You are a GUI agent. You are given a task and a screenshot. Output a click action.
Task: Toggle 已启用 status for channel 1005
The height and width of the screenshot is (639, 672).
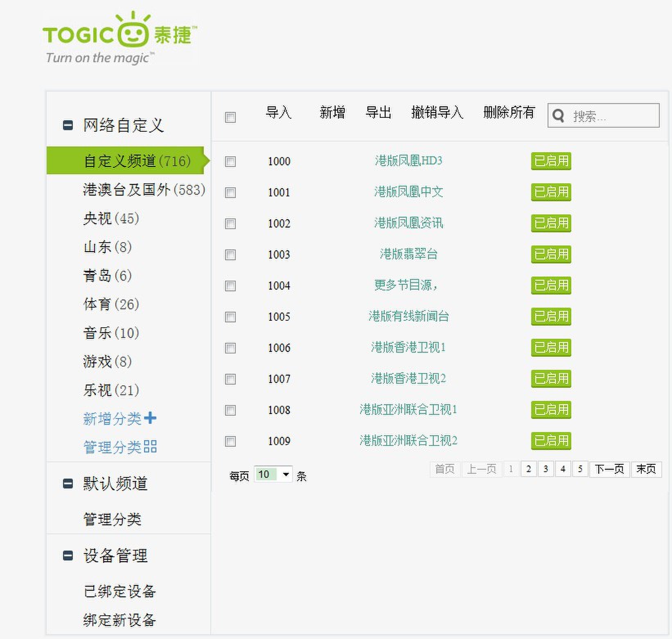551,316
